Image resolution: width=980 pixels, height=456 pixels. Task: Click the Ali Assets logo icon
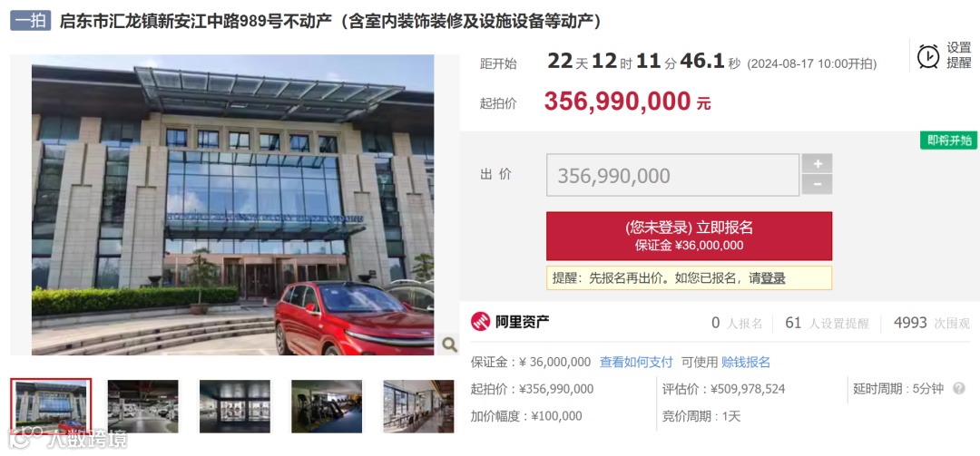(481, 323)
